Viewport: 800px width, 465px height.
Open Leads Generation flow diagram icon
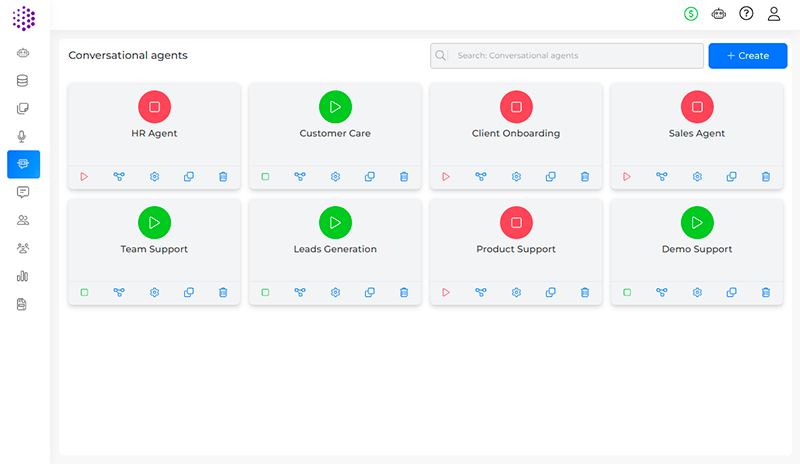click(300, 293)
